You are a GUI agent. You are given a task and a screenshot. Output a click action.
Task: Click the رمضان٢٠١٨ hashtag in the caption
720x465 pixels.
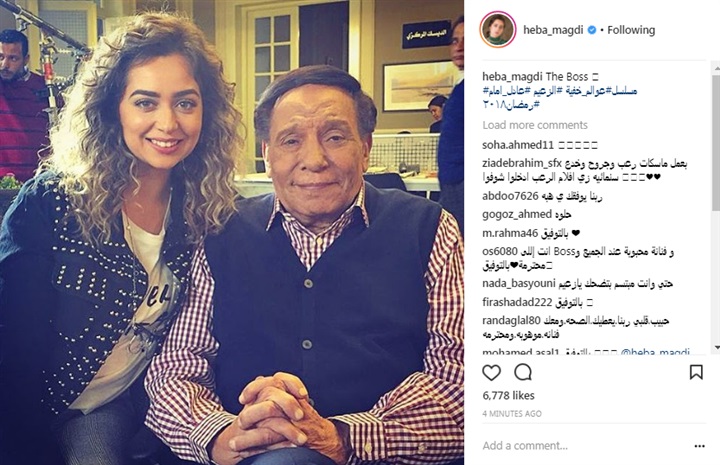[511, 105]
